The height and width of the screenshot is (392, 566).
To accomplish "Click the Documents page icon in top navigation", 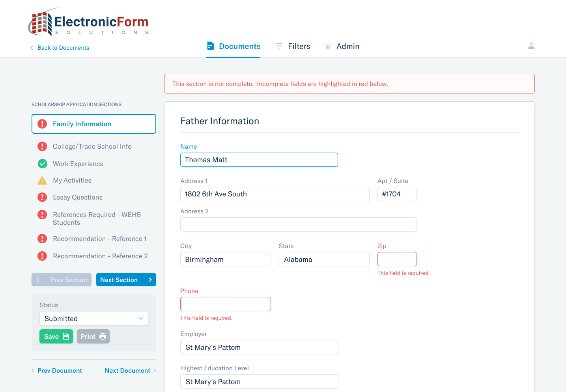I will point(210,46).
